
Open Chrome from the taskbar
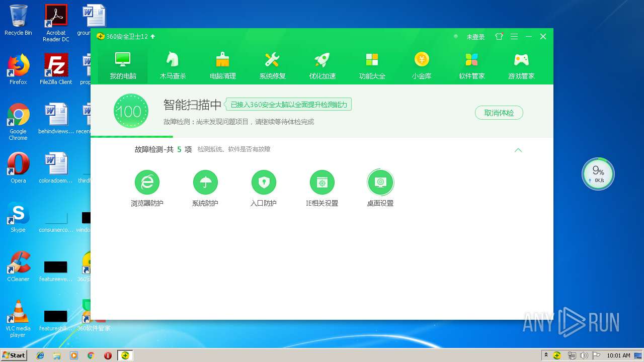91,355
